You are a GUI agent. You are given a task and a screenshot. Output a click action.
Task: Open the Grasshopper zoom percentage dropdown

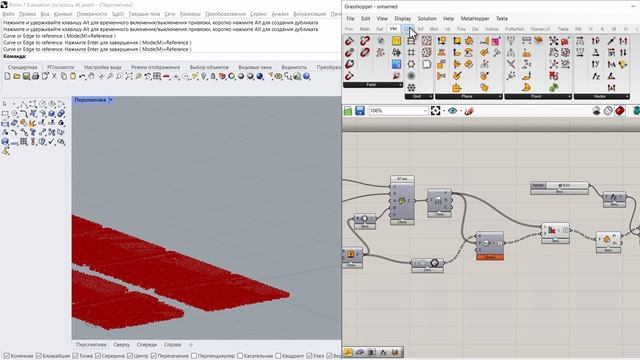tap(425, 111)
